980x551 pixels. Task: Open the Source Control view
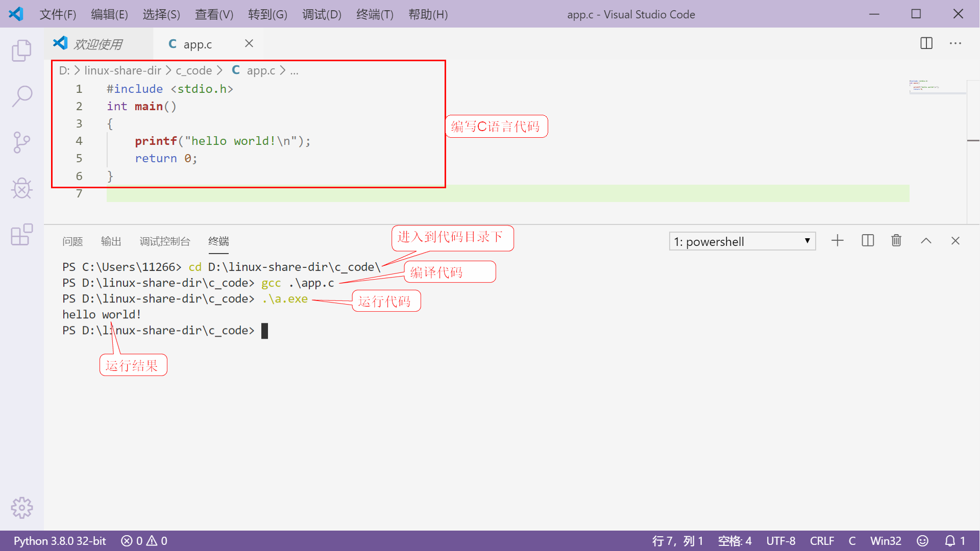[x=21, y=142]
